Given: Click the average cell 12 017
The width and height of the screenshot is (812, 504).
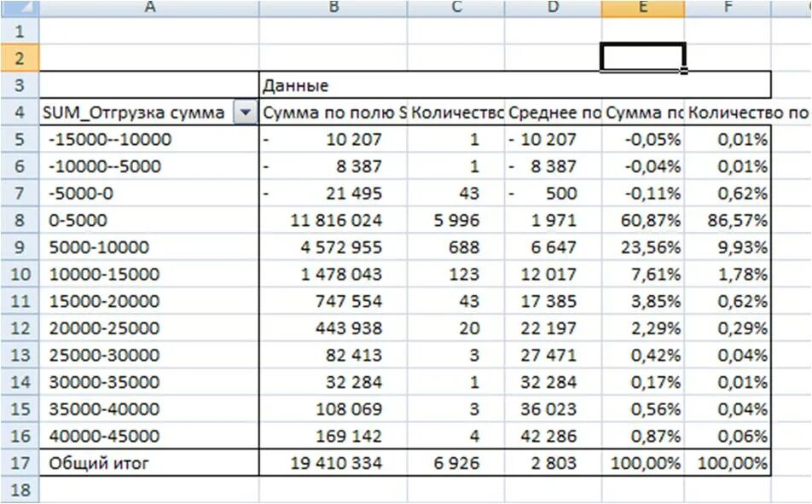Looking at the screenshot, I should 553,274.
